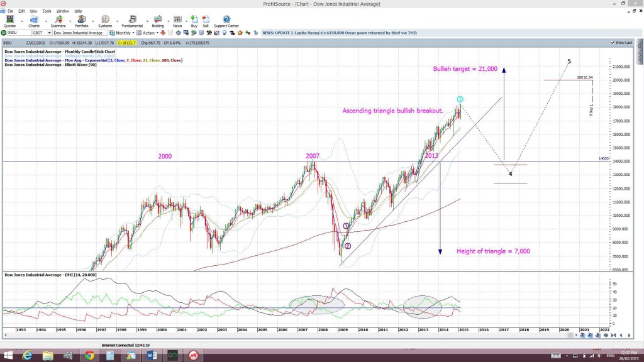Click the orange star icon in chart toolbar

point(240,33)
